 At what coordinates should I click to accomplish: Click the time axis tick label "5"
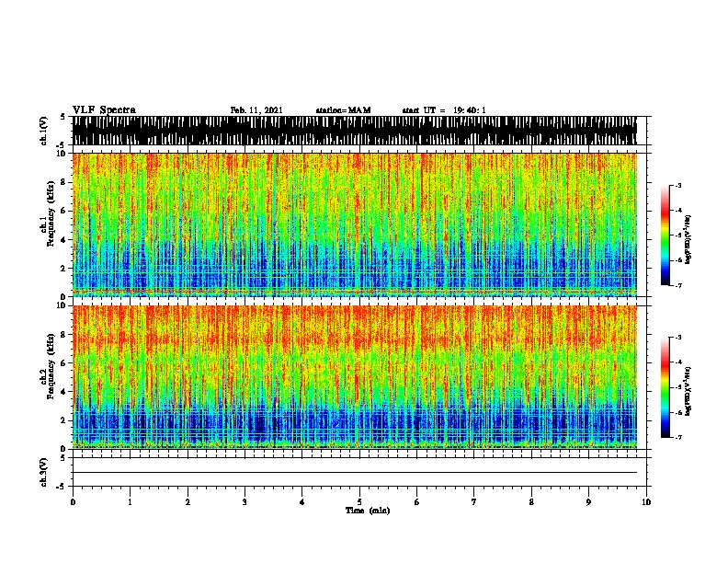pos(359,502)
